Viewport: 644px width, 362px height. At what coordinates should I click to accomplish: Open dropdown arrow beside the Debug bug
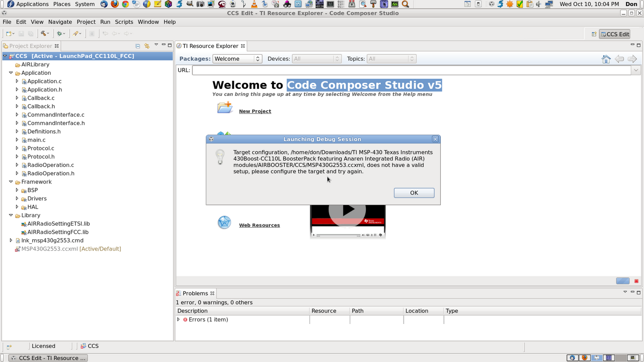(64, 34)
